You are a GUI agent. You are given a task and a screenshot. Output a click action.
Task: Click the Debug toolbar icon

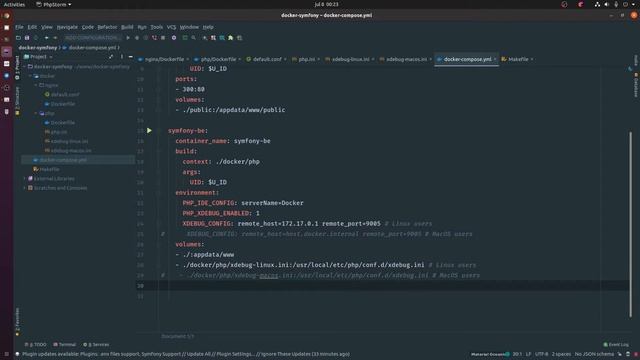pyautogui.click(x=137, y=38)
